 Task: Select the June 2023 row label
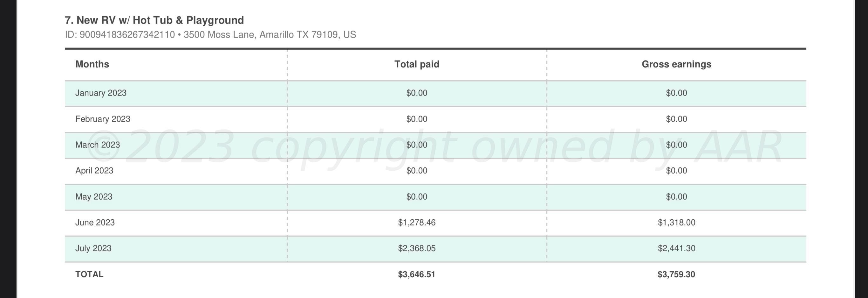pyautogui.click(x=95, y=223)
